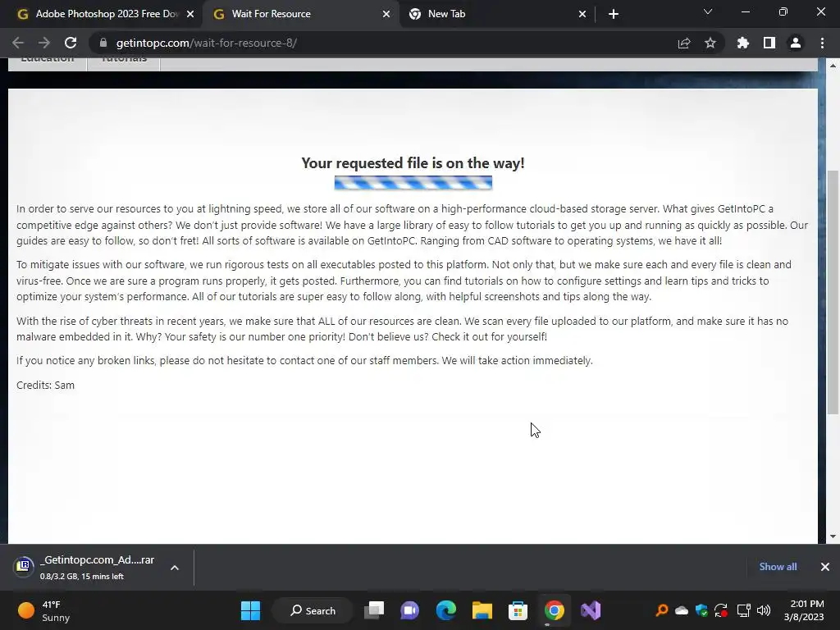Open the Chat app on taskbar
840x630 pixels.
pyautogui.click(x=410, y=610)
